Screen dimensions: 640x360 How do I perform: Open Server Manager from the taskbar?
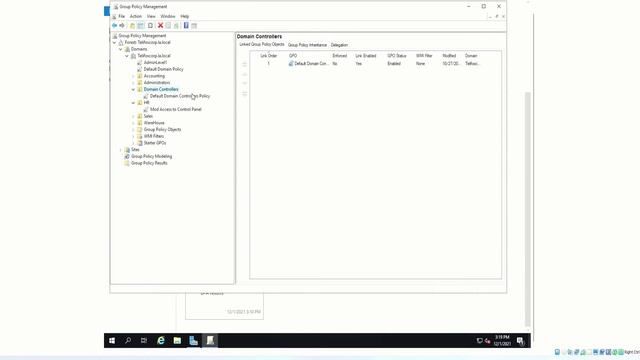[193, 340]
